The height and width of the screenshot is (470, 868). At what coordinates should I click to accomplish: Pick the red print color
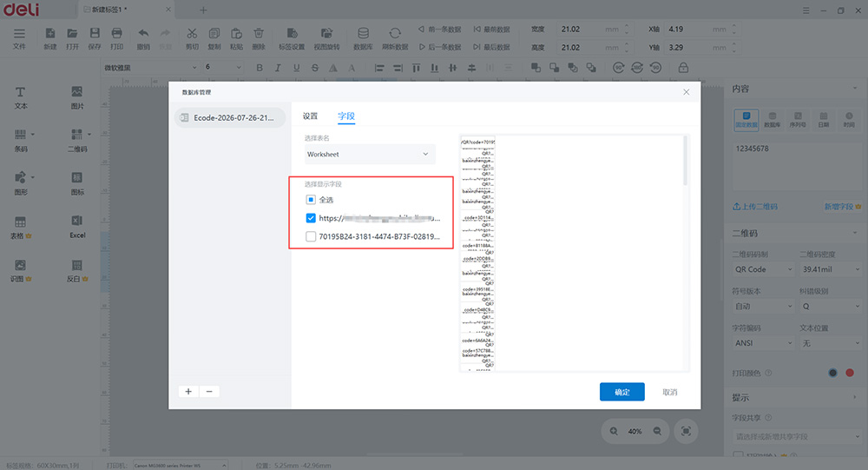pos(850,373)
